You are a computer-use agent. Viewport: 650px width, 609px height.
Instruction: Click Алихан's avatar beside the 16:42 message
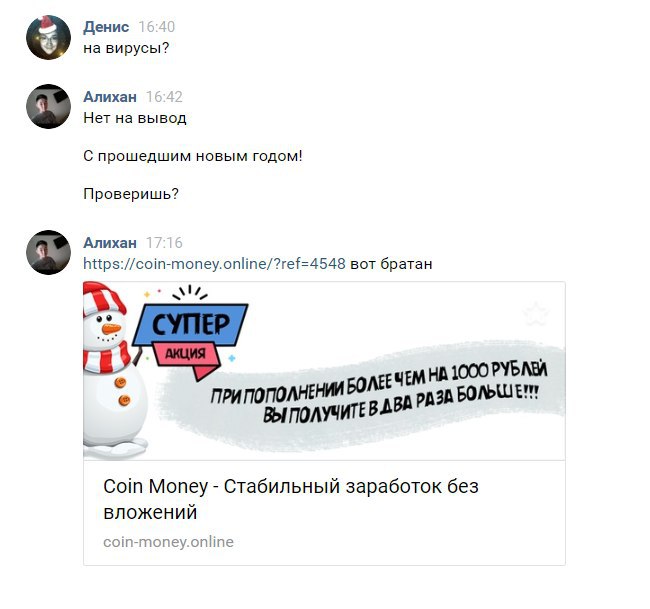point(49,107)
